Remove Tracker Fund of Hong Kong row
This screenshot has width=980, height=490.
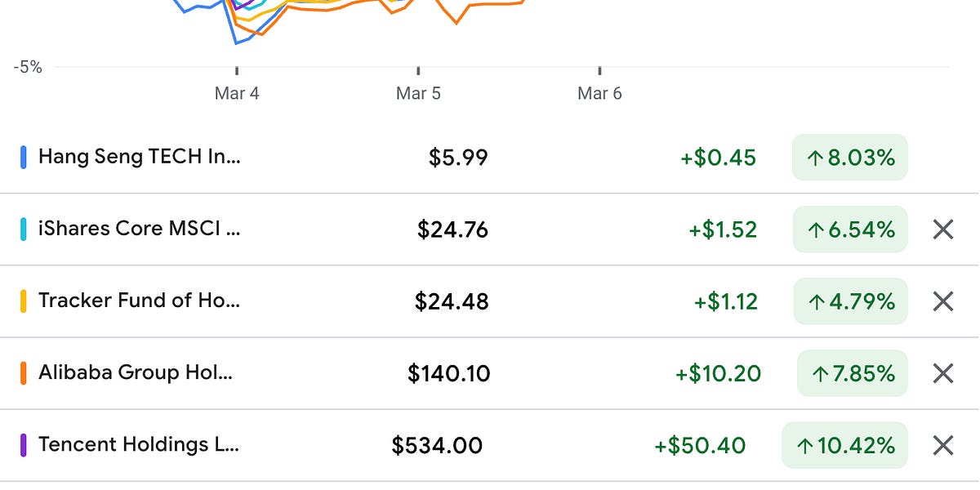coord(943,301)
